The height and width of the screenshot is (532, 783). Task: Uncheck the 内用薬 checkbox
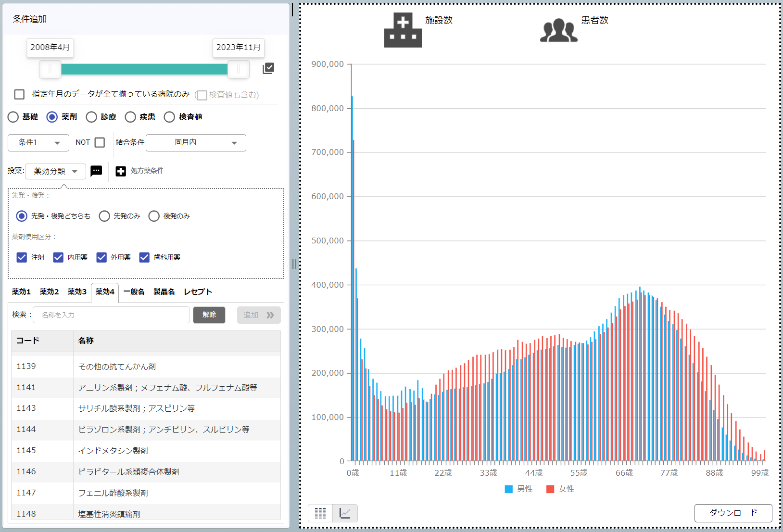pyautogui.click(x=58, y=257)
